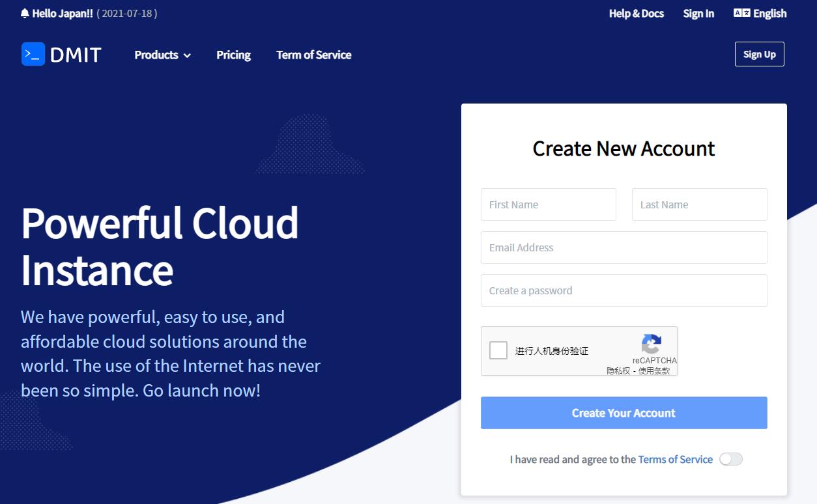Toggle the Terms of Service agreement switch

pyautogui.click(x=731, y=459)
